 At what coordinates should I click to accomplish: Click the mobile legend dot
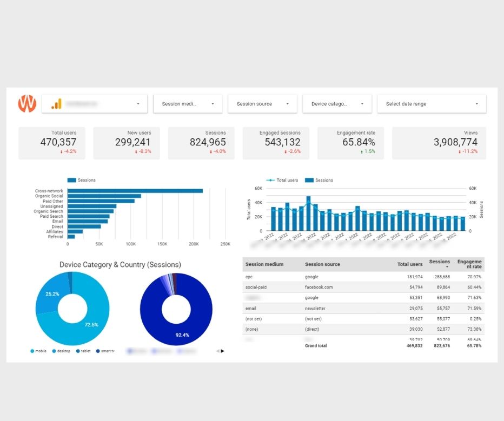[32, 351]
